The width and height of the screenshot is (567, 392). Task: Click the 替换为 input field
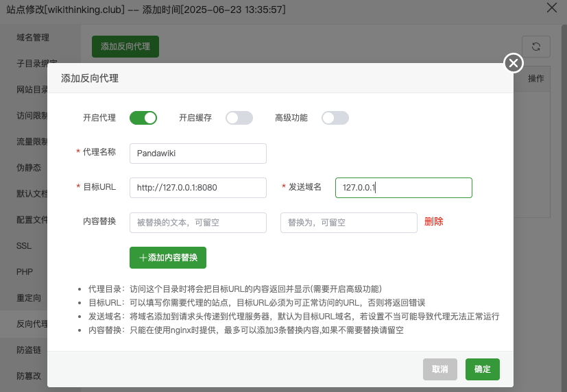pyautogui.click(x=348, y=223)
